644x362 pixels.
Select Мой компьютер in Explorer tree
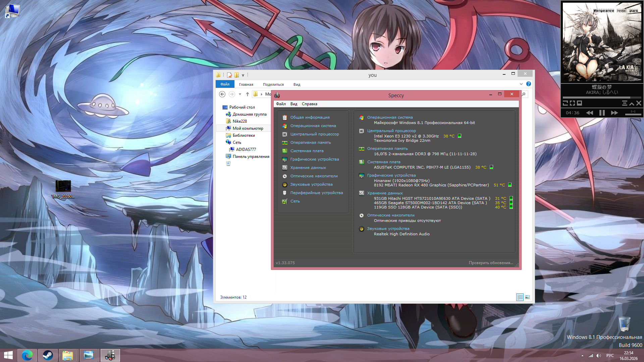pos(248,128)
